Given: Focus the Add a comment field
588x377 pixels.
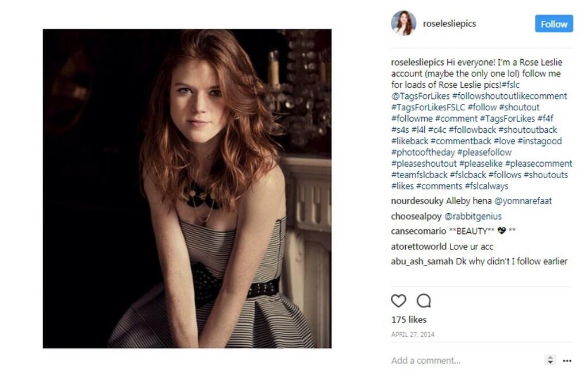Looking at the screenshot, I should point(465,360).
